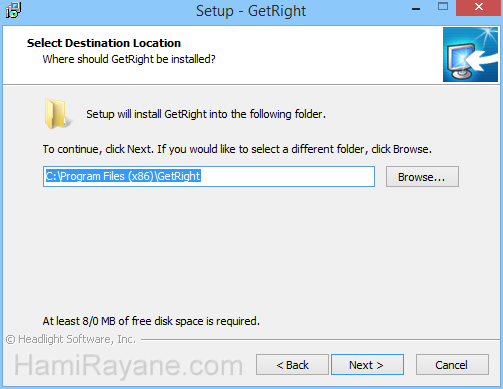The width and height of the screenshot is (503, 389).
Task: Click the Next > button
Action: (x=367, y=365)
